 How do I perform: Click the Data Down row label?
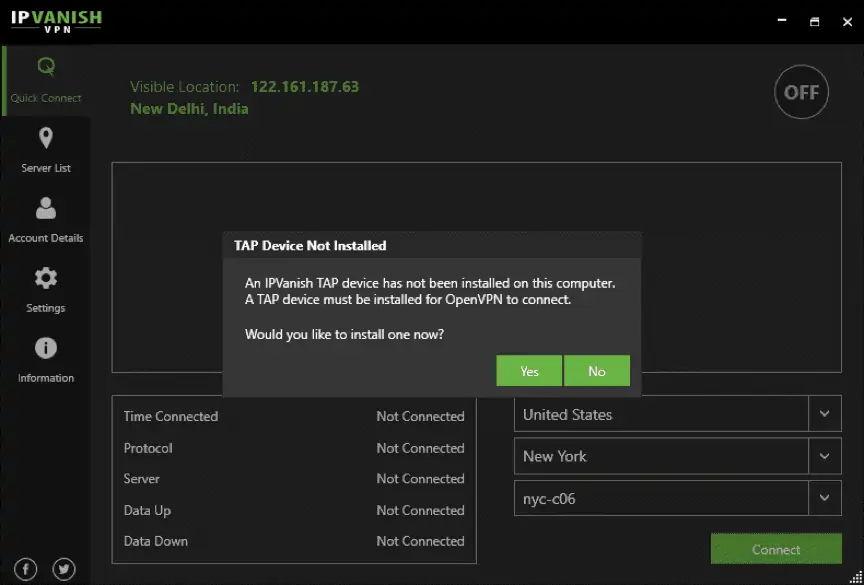(x=155, y=541)
